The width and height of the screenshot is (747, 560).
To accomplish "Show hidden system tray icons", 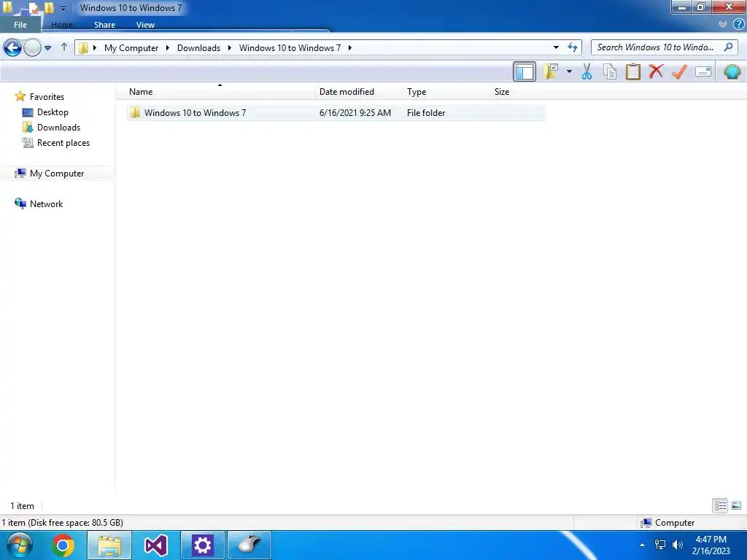I will 642,545.
